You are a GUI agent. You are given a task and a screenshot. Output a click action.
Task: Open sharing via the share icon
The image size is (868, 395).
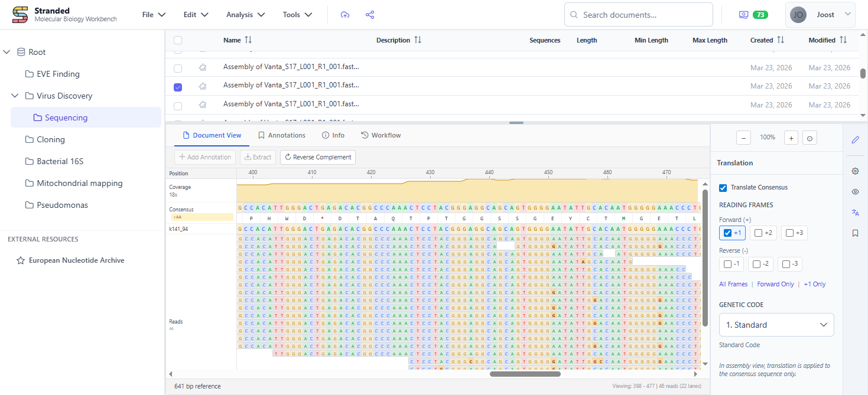(370, 14)
